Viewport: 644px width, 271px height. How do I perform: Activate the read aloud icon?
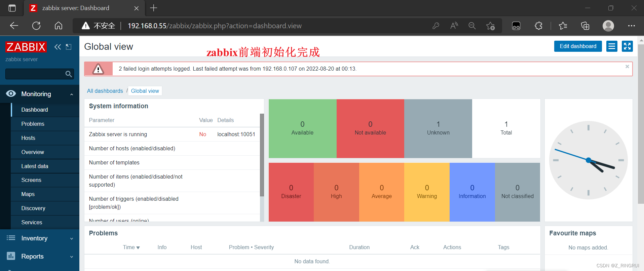454,26
